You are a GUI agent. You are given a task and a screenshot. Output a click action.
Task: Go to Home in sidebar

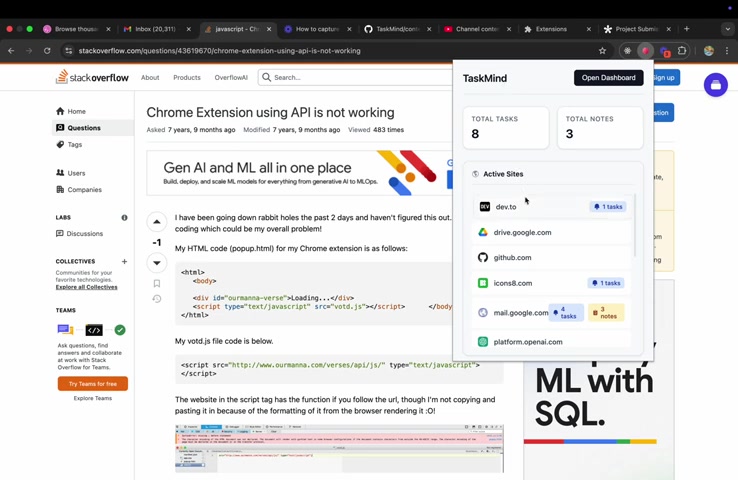(76, 112)
